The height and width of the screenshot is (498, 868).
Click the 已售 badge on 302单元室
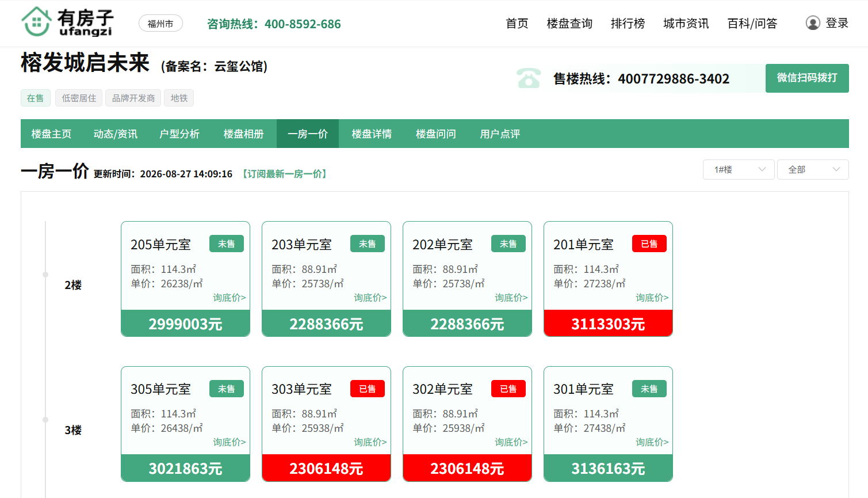(x=508, y=389)
